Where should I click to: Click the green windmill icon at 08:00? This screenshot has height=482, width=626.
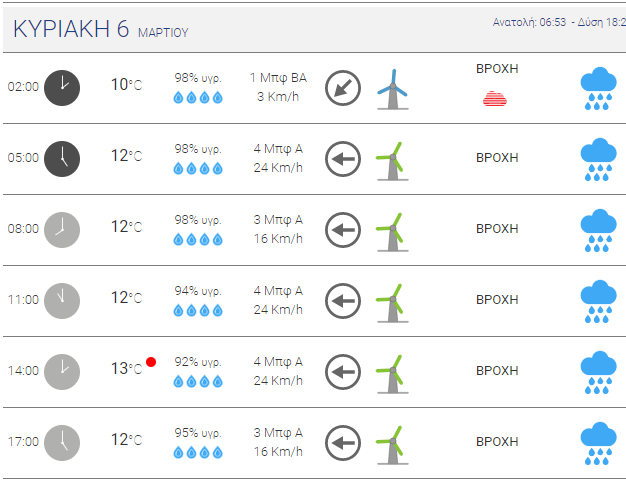(x=393, y=232)
